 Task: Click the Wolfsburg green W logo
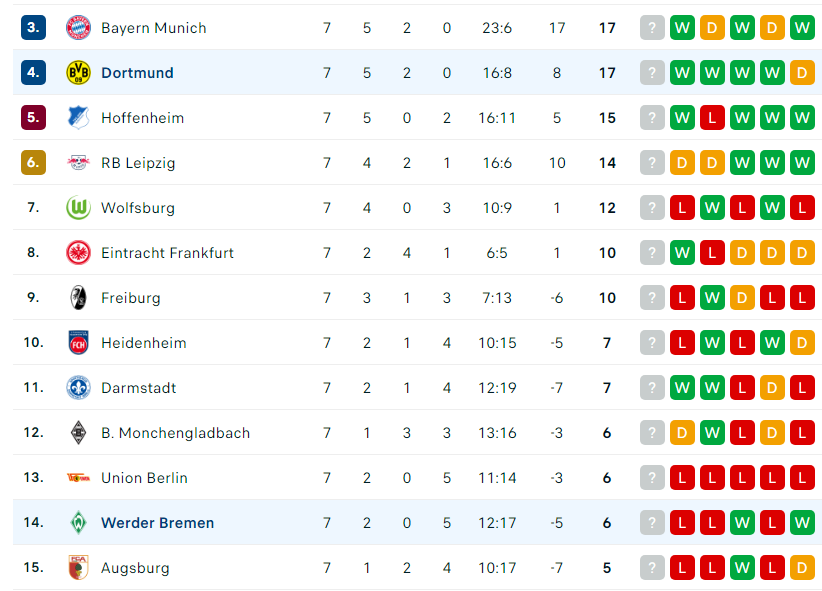pos(78,208)
